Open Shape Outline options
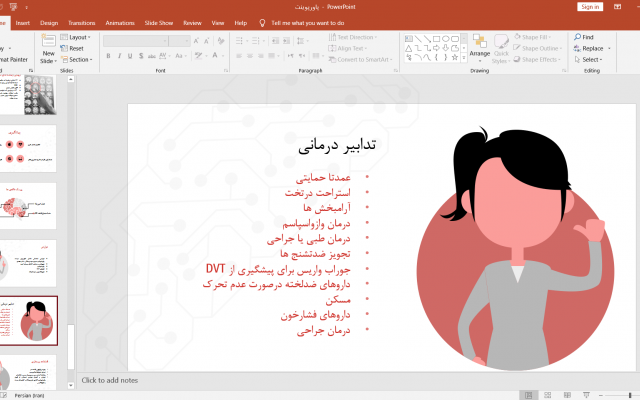This screenshot has height=400, width=640. coord(538,48)
